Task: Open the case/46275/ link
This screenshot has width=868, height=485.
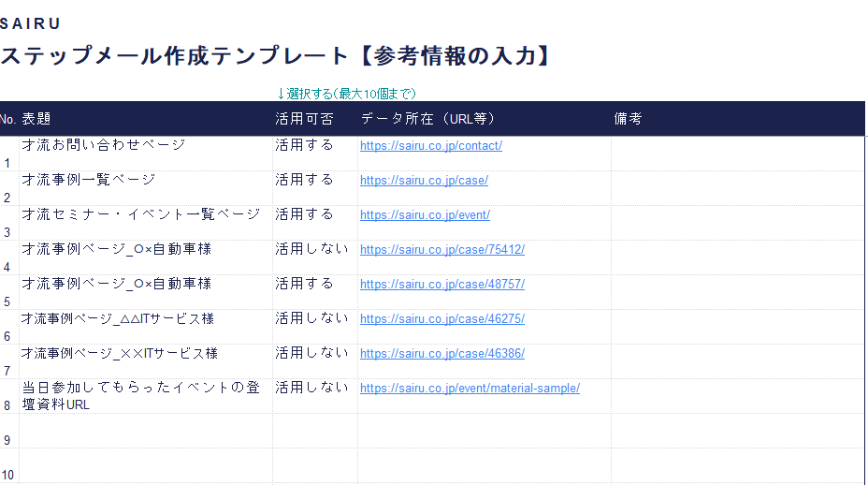Action: (441, 319)
